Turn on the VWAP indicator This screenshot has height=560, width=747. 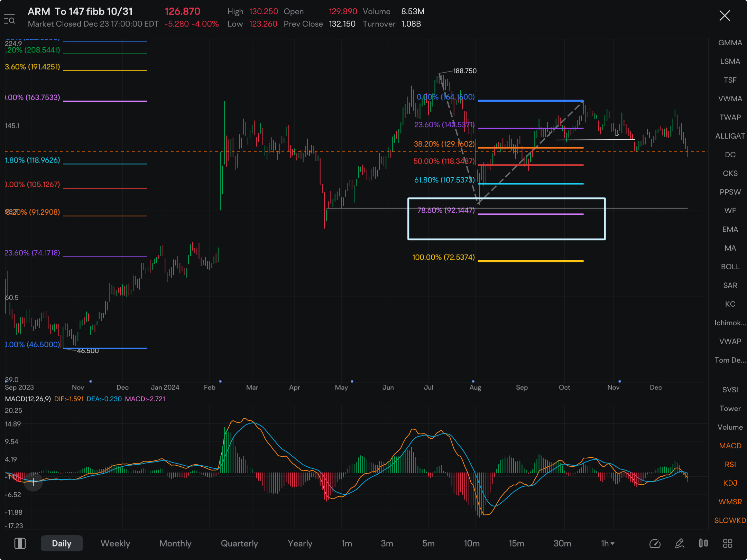730,342
